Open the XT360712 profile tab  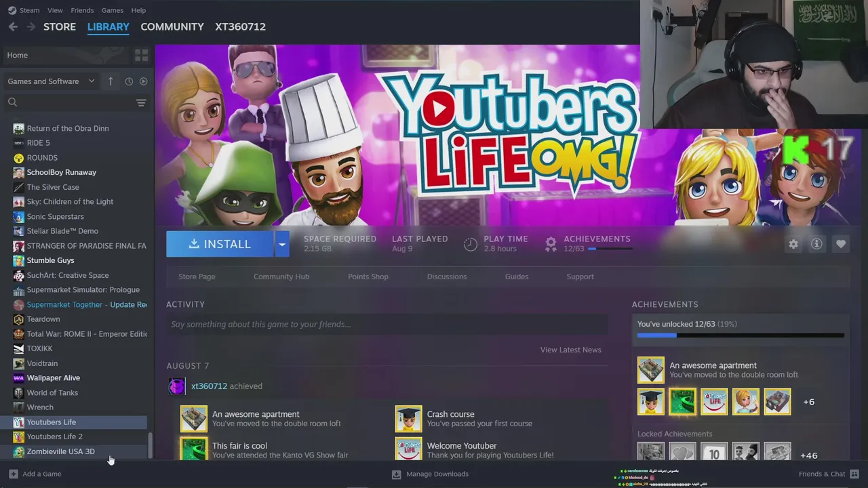click(x=240, y=26)
